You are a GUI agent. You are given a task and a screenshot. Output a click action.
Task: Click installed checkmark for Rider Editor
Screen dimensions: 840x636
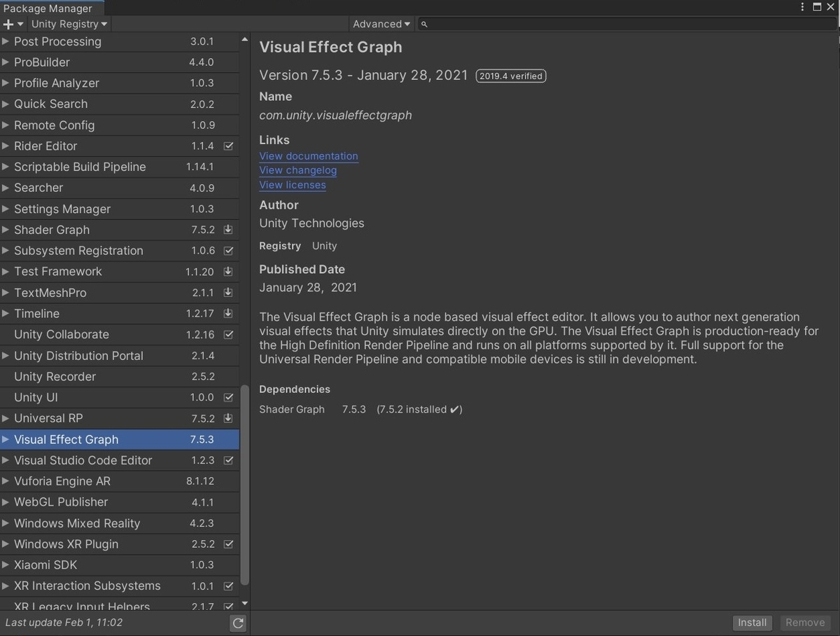coord(228,146)
